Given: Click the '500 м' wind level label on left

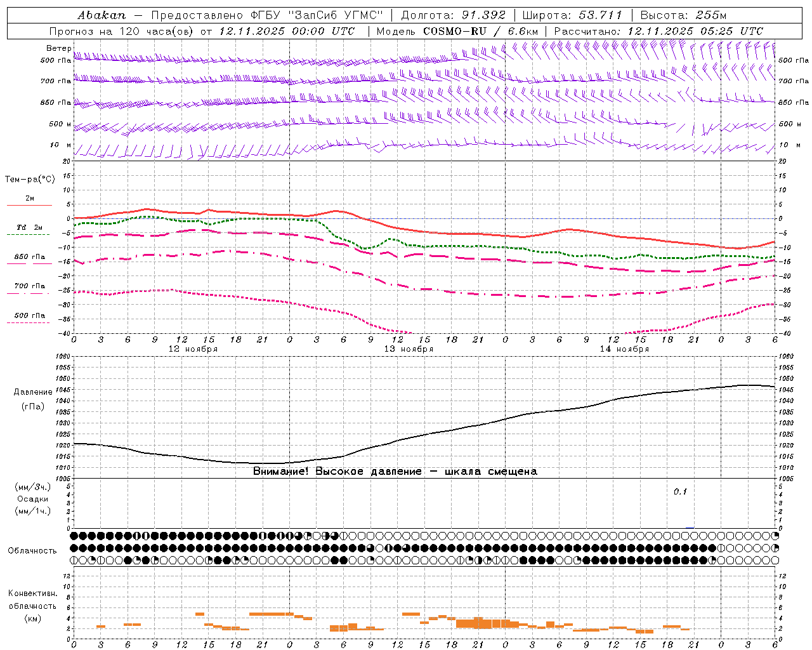Looking at the screenshot, I should [61, 124].
